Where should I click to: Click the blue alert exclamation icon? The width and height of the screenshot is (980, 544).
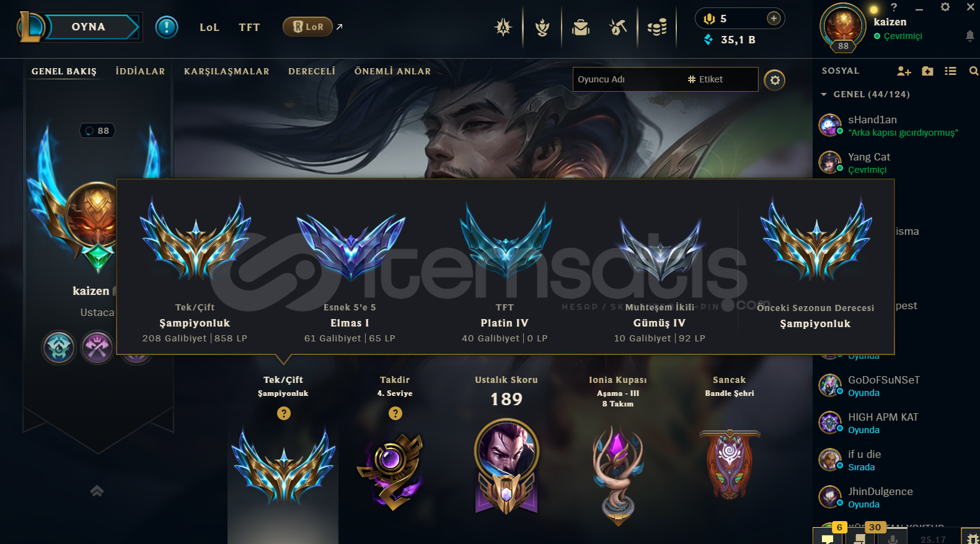pyautogui.click(x=166, y=27)
